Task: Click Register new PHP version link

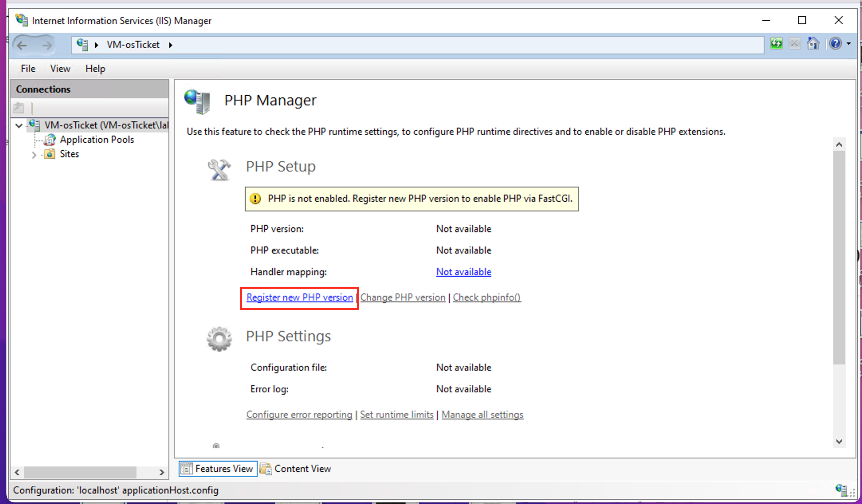Action: tap(299, 297)
